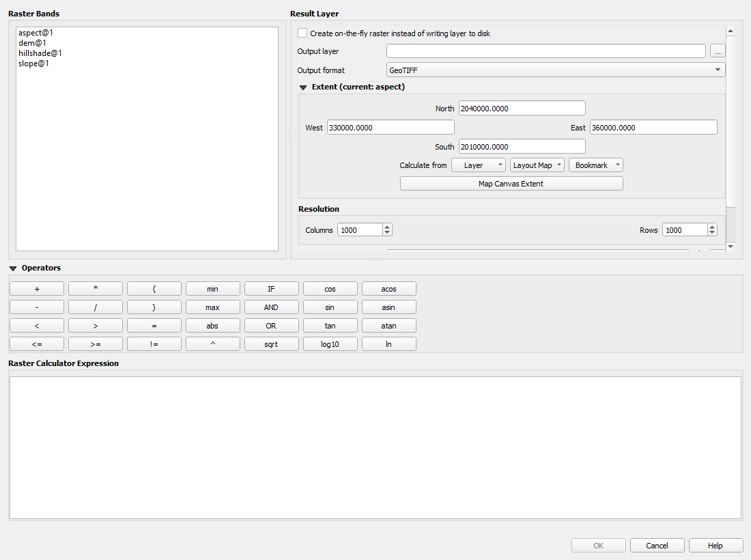Insert the cos function
Viewport: 751px width, 560px height.
pyautogui.click(x=330, y=289)
